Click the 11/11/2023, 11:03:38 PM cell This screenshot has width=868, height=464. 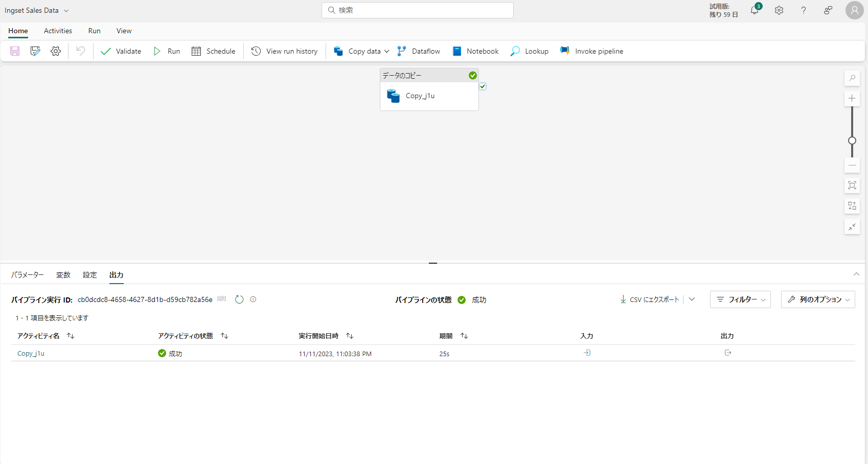click(335, 354)
